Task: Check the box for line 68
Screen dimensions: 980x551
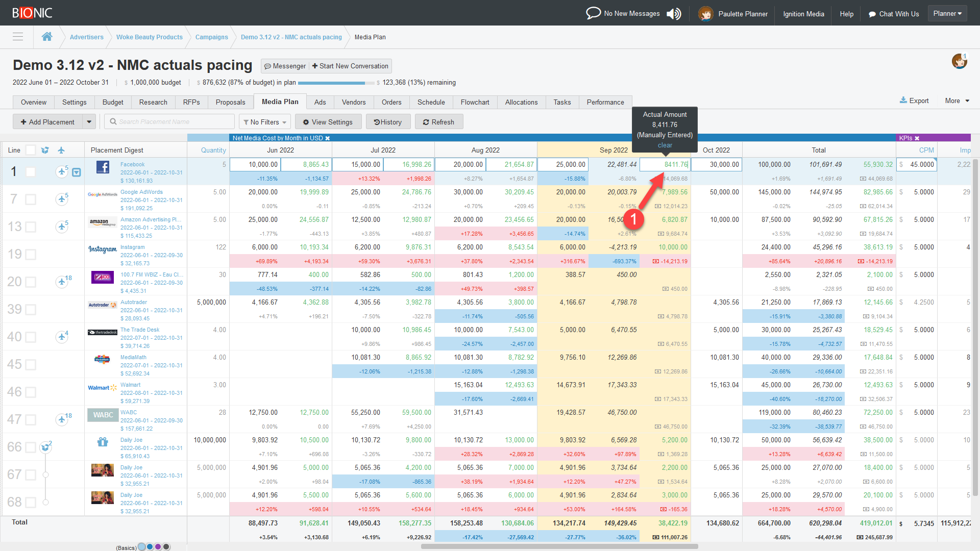Action: (x=31, y=503)
